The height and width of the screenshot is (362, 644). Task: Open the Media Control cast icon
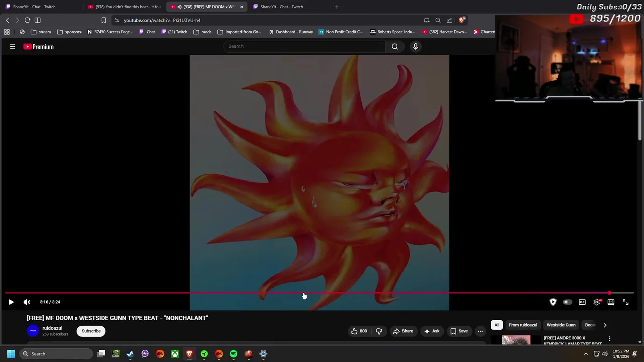click(x=427, y=20)
